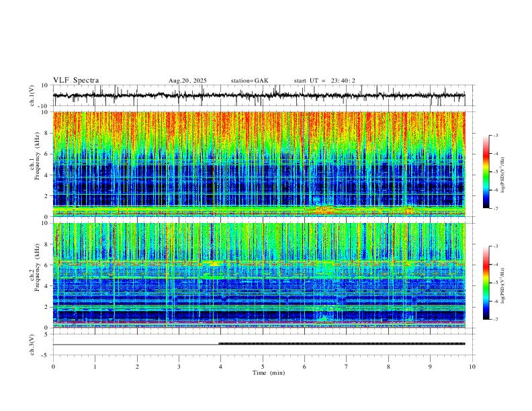Screen dimensions: 532x411
Task: Click time axis tick label "5"
Action: (x=263, y=367)
